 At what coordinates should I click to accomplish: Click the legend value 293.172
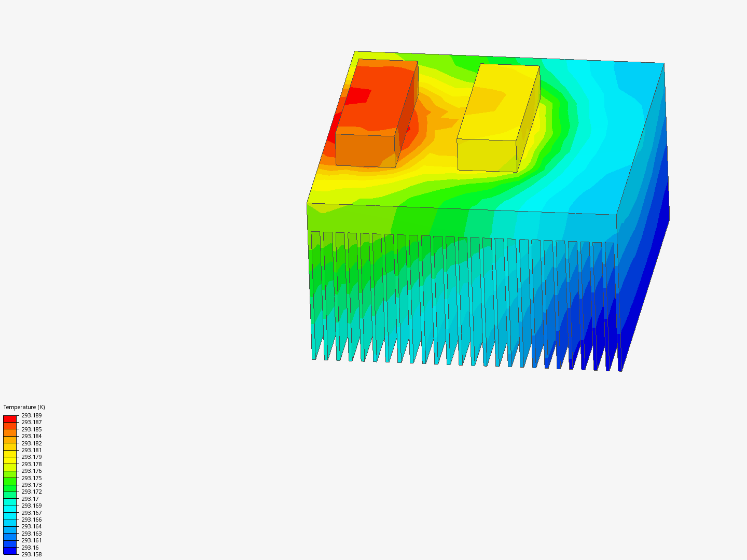coord(32,492)
